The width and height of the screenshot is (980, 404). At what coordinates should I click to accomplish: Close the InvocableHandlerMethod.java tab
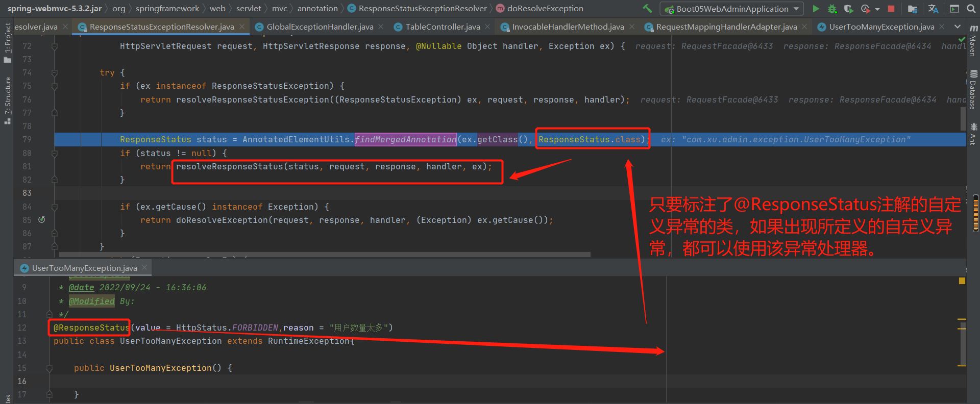632,27
